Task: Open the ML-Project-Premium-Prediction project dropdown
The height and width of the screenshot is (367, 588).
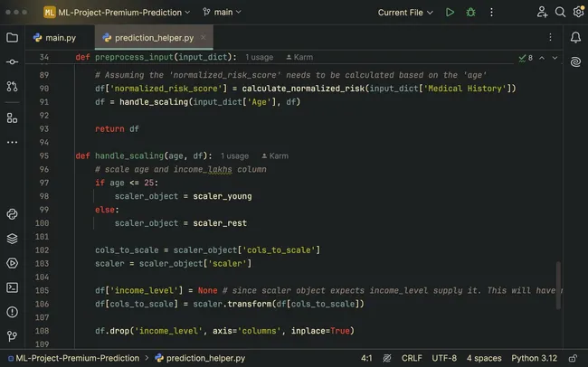Action: point(117,13)
